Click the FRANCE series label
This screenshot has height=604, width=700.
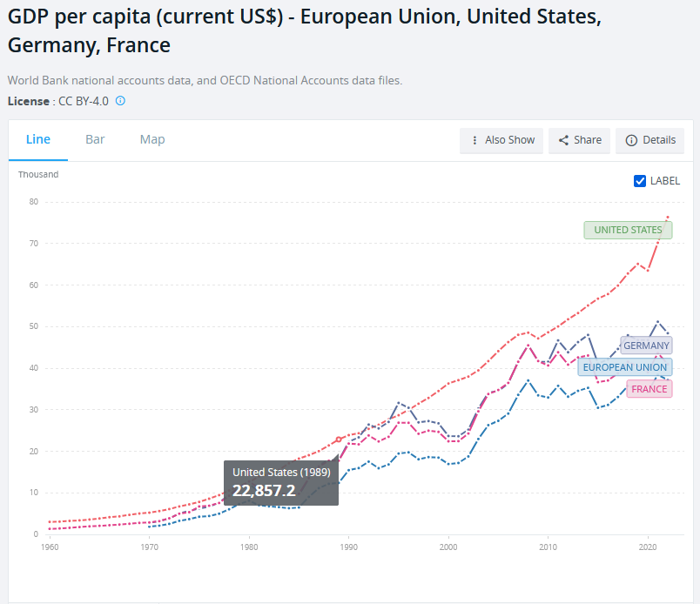pos(650,389)
